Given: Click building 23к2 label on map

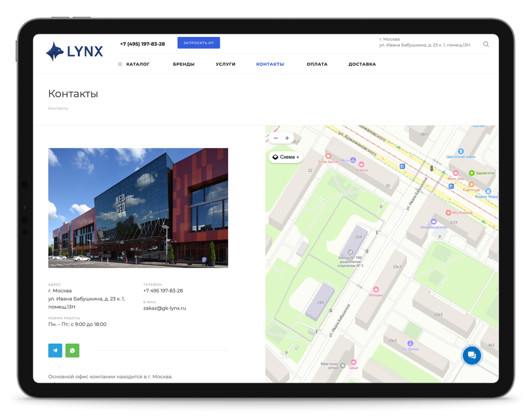Looking at the screenshot, I should coord(438,314).
